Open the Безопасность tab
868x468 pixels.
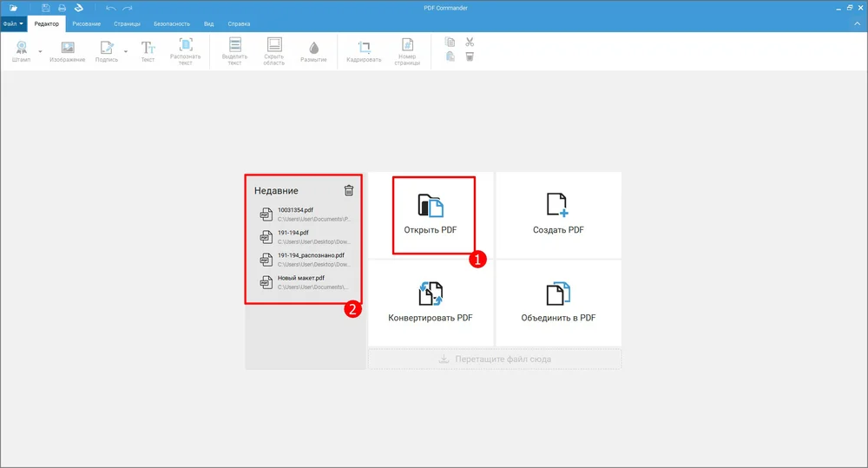tap(172, 23)
